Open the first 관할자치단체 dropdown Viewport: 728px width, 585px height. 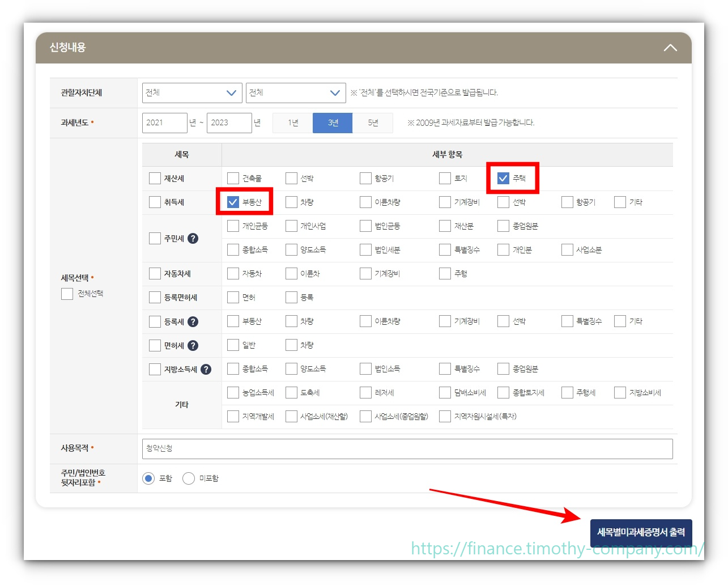tap(192, 93)
